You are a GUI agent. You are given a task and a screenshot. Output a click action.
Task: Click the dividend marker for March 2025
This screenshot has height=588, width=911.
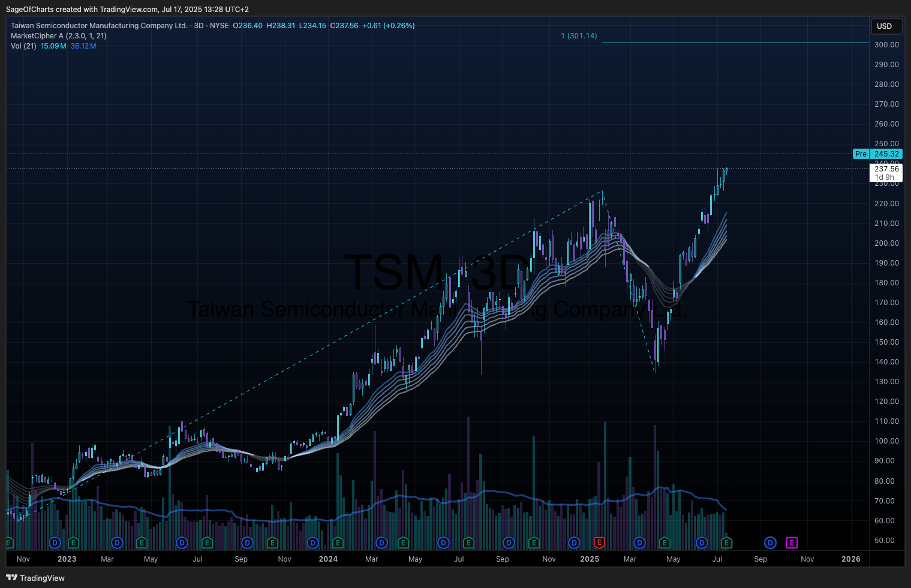coord(640,543)
